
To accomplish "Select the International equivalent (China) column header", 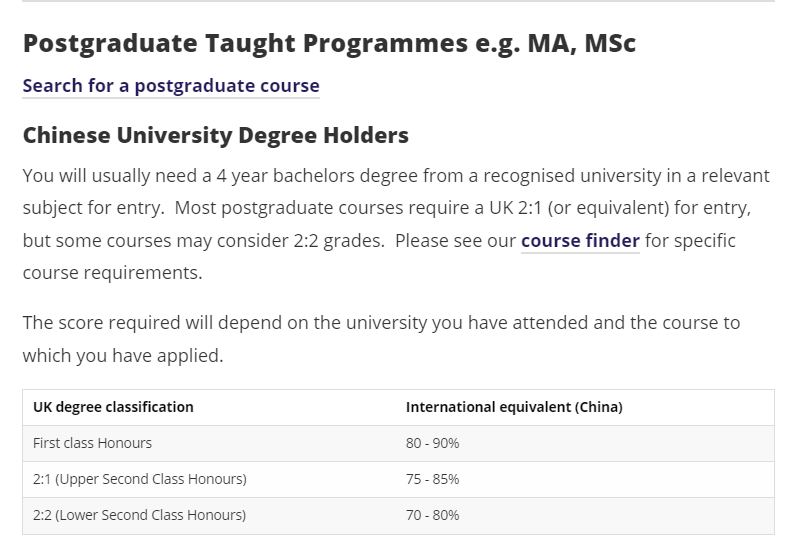I will point(514,407).
